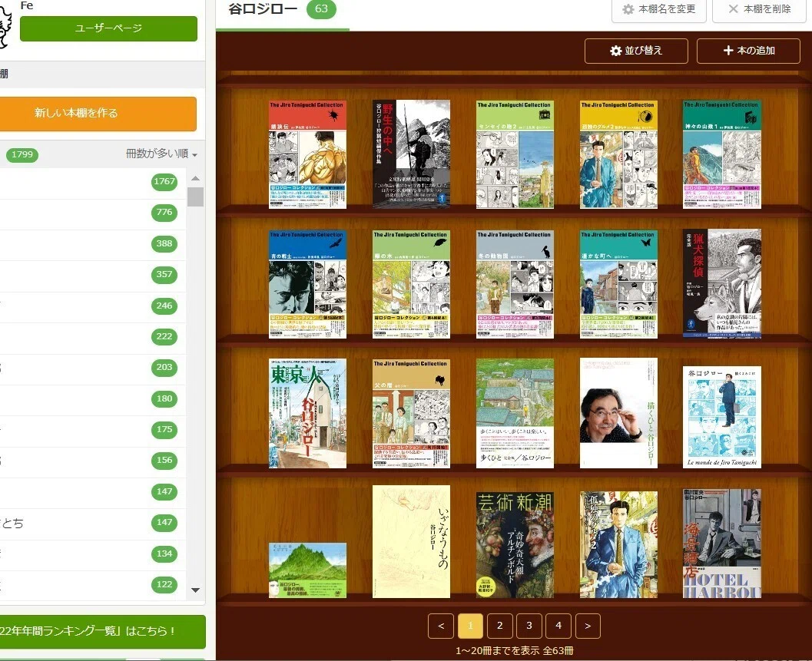Click the shelf list scrollbar thumb
The height and width of the screenshot is (661, 812).
[195, 197]
